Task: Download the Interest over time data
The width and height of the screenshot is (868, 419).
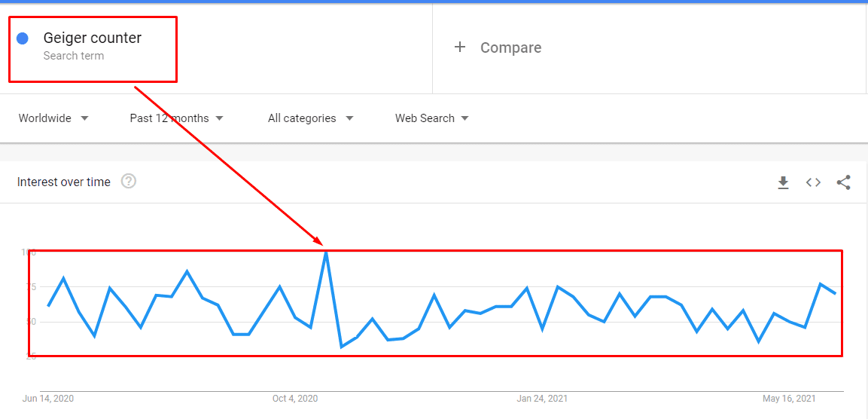Action: coord(783,182)
